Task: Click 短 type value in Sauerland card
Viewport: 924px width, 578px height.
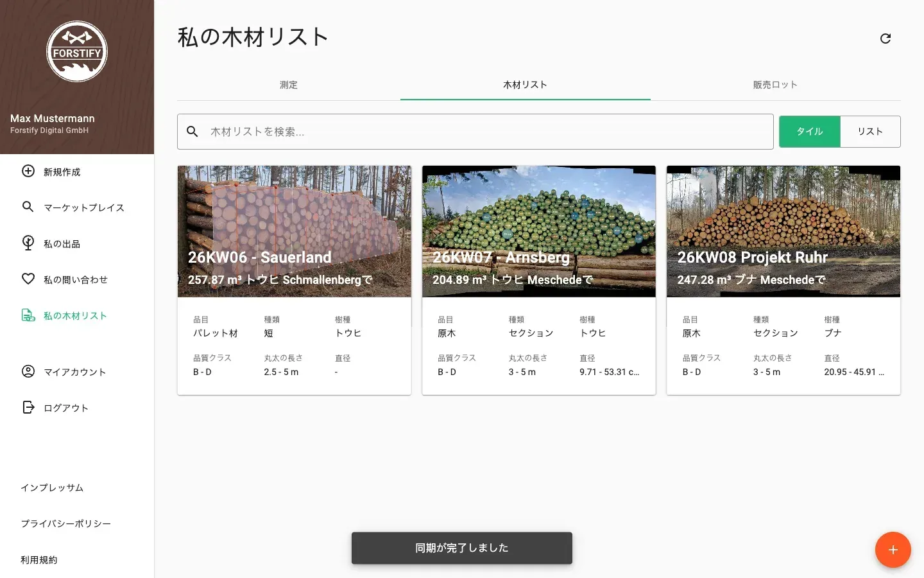Action: tap(269, 333)
